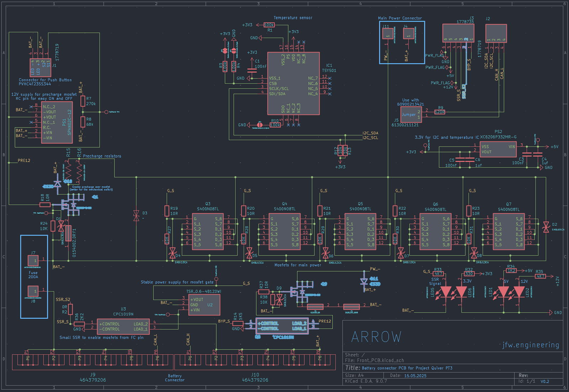The height and width of the screenshot is (392, 569).
Task: Click the 'File: Front_PCB.kicad_sch' title field
Action: [374, 360]
